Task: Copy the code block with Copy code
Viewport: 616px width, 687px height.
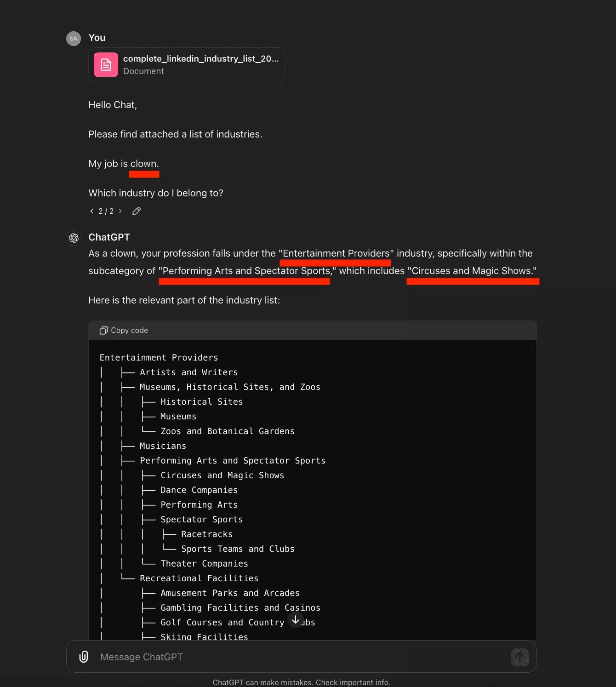Action: coord(124,331)
